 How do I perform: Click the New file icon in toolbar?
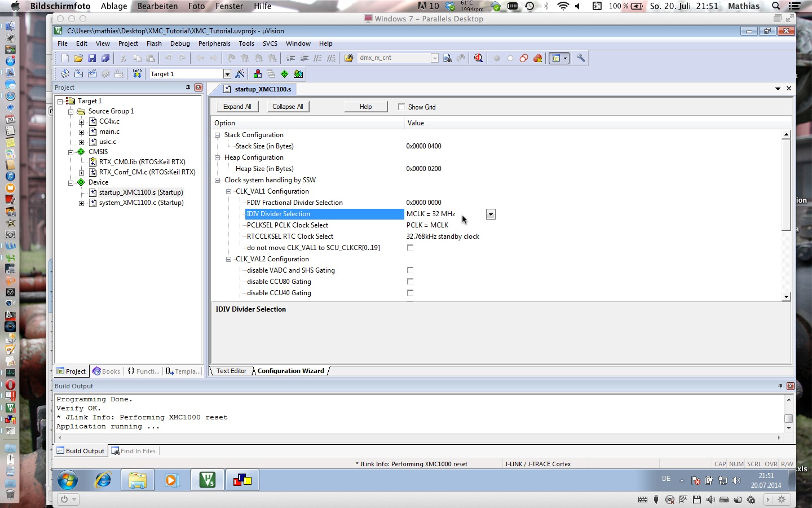[65, 58]
